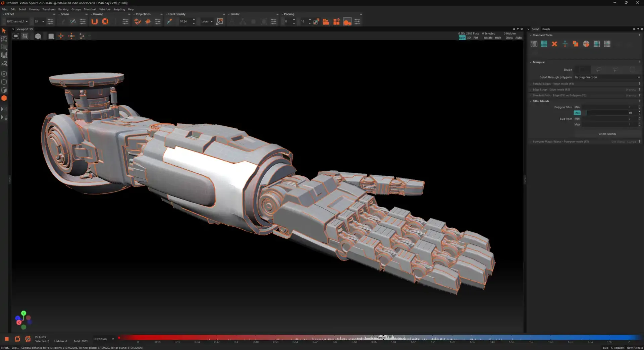644x350 pixels.
Task: Select the orange hexagon island mode icon
Action: pos(4,98)
